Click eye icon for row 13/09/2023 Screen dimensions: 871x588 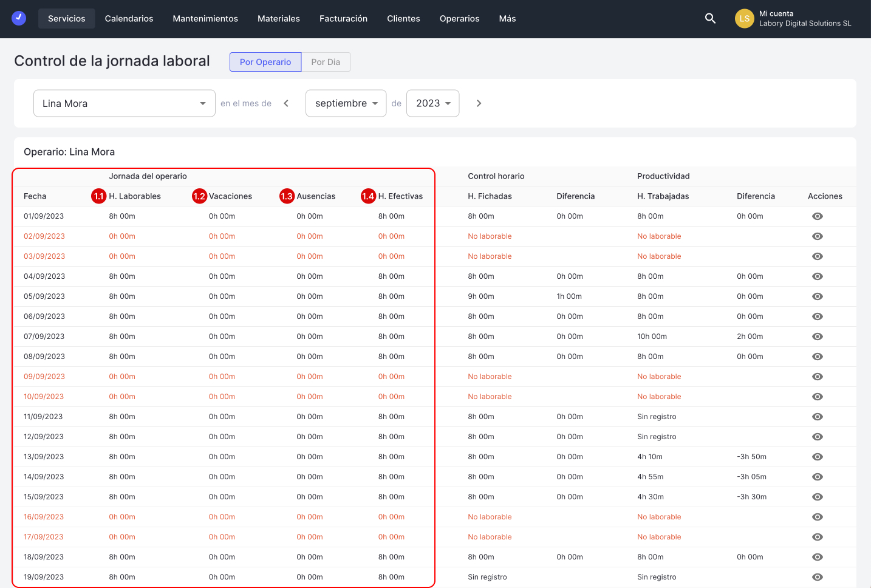point(818,457)
